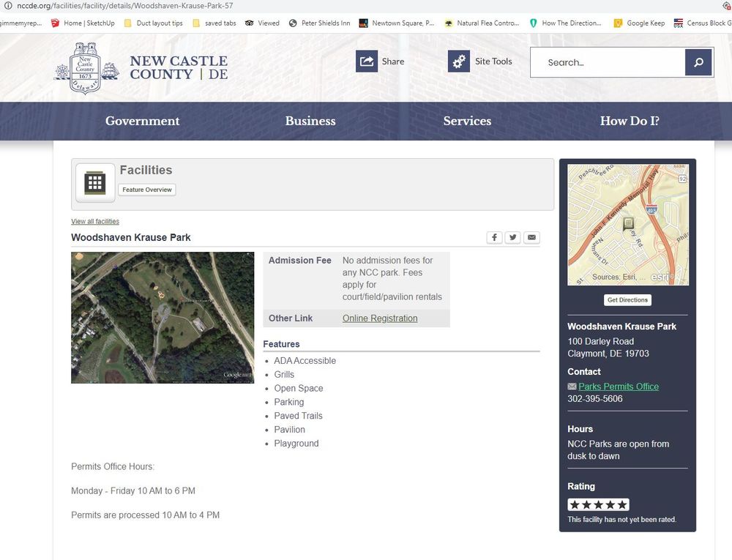Expand the Services menu
This screenshot has height=560, width=732.
(x=467, y=121)
